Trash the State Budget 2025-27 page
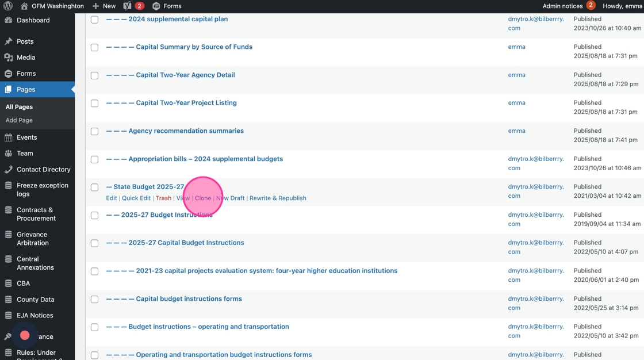644x360 pixels. [163, 198]
